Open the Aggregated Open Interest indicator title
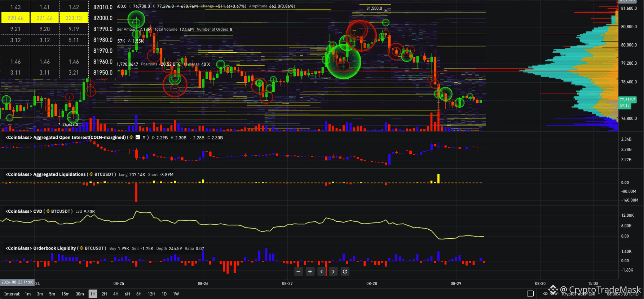The image size is (644, 299). click(x=66, y=138)
